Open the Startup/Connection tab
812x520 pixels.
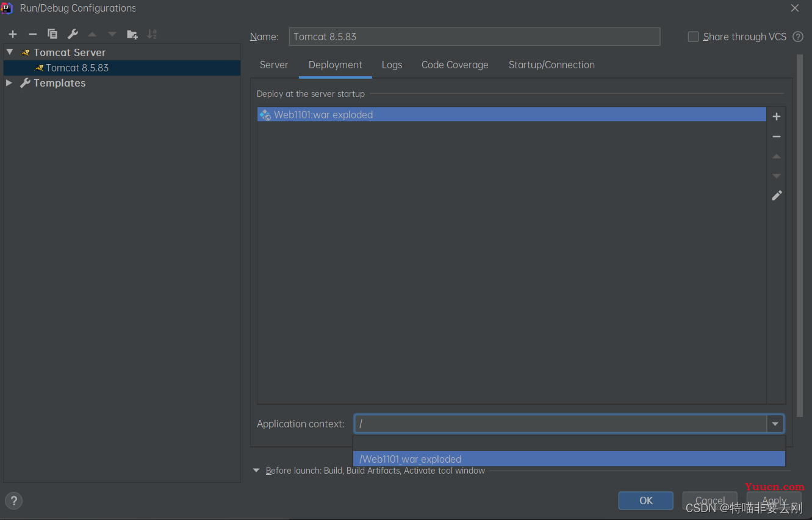click(552, 65)
